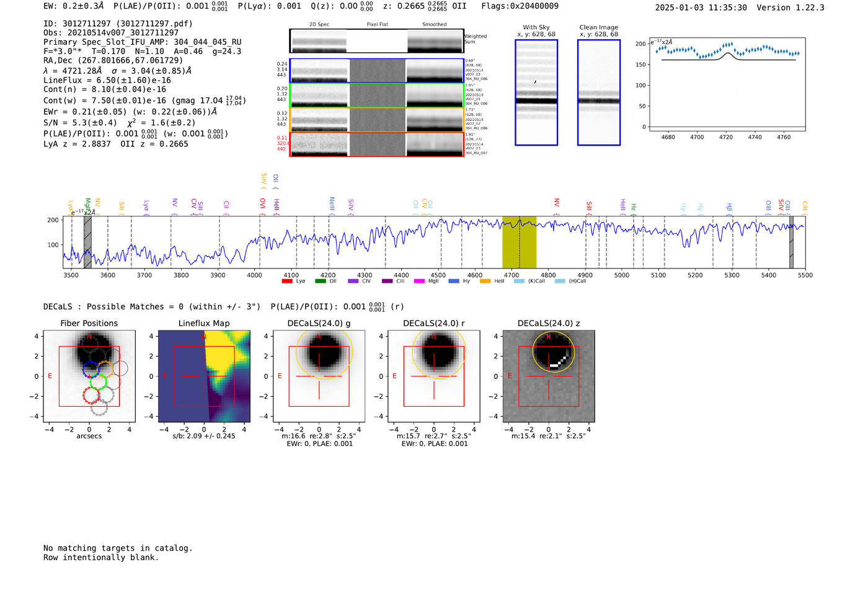Viewport: 868px width, 591px height.
Task: Click the Weighted Sum 2D spectrum strip
Action: pyautogui.click(x=376, y=41)
